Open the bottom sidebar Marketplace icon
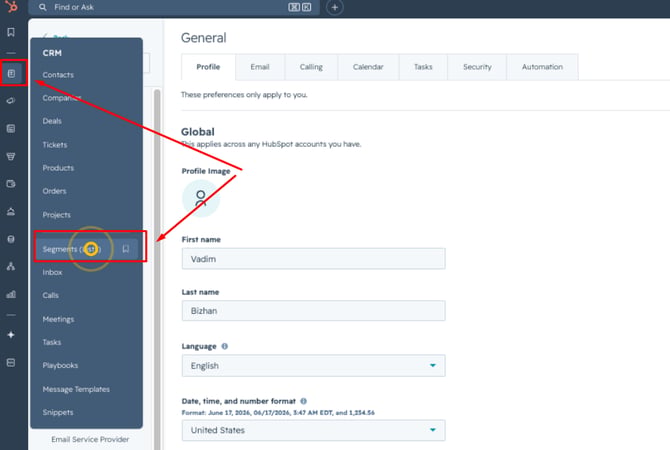This screenshot has width=670, height=450. (x=11, y=362)
